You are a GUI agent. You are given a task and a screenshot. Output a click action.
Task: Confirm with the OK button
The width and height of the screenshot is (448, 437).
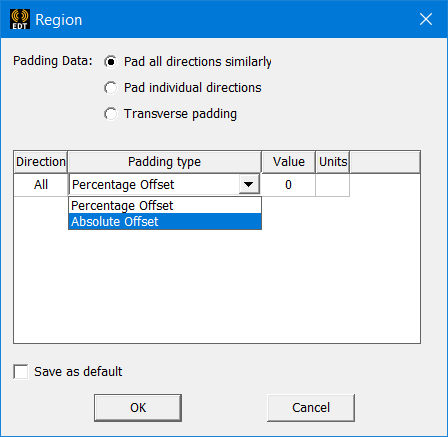(138, 408)
